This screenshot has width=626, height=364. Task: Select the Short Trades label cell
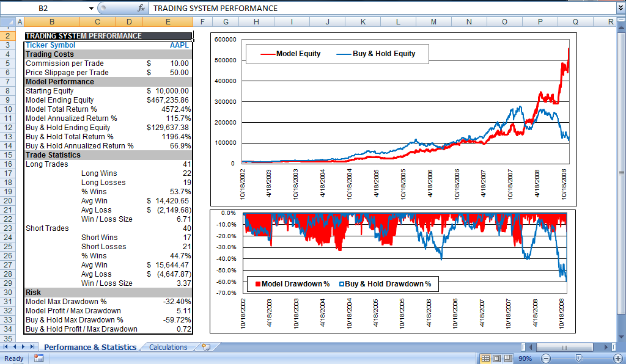[x=47, y=228]
